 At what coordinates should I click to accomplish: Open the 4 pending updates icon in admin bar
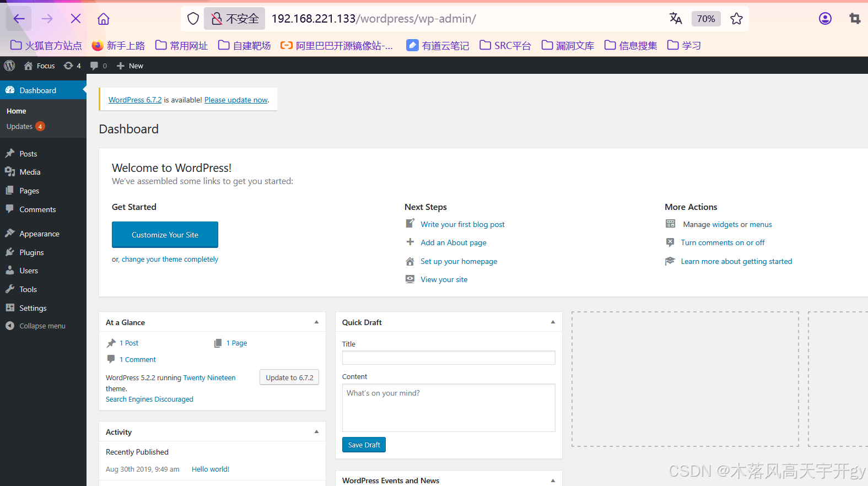click(x=72, y=66)
